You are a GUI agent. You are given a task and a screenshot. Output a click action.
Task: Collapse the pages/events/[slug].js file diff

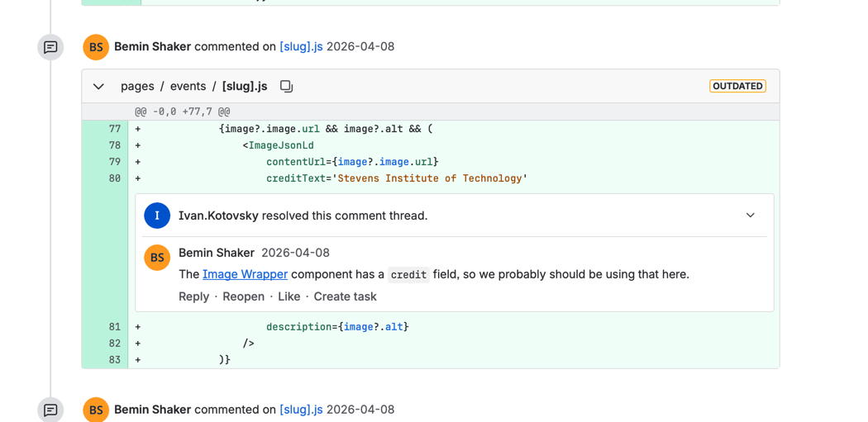[x=99, y=86]
